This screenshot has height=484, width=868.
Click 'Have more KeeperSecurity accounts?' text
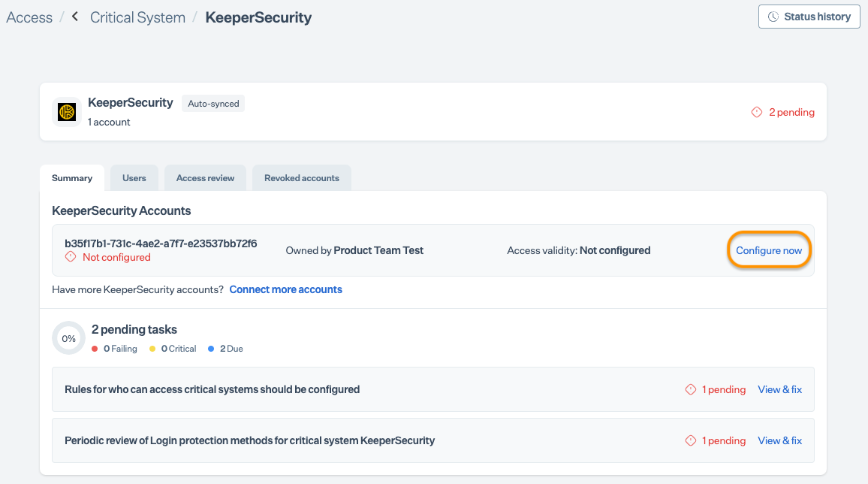[x=138, y=289]
